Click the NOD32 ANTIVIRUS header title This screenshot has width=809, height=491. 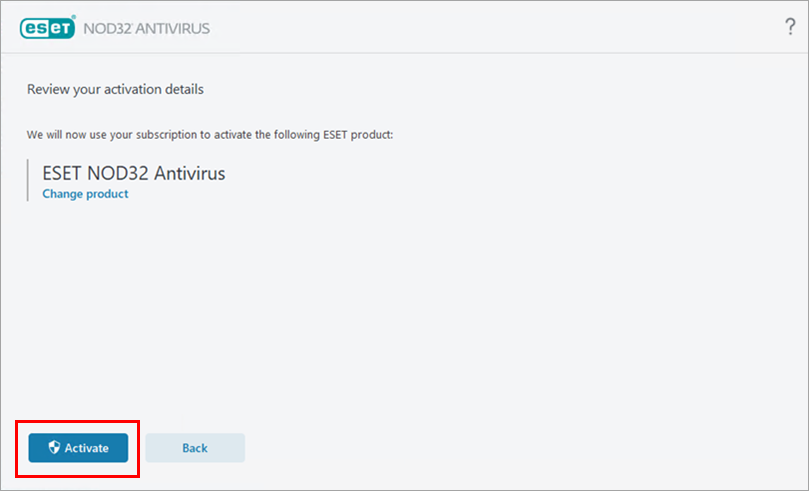point(147,28)
